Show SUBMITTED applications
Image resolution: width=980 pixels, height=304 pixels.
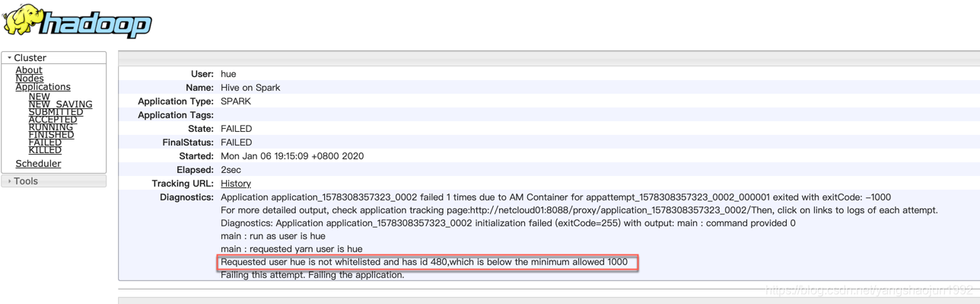tap(56, 112)
